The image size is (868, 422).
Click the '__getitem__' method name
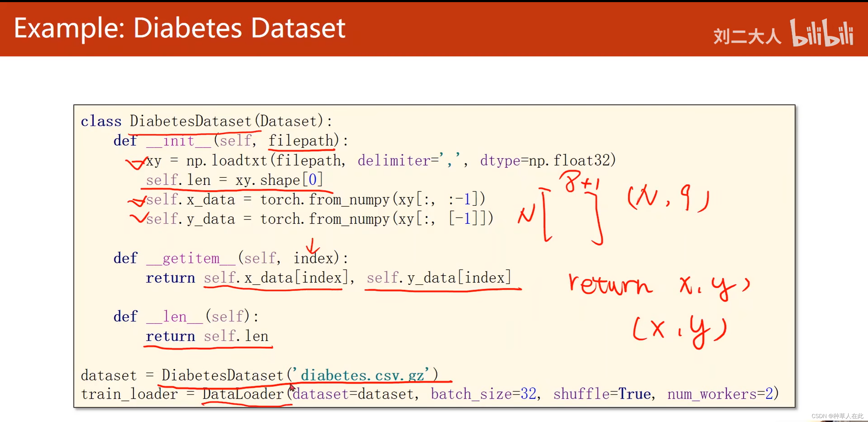tap(191, 258)
